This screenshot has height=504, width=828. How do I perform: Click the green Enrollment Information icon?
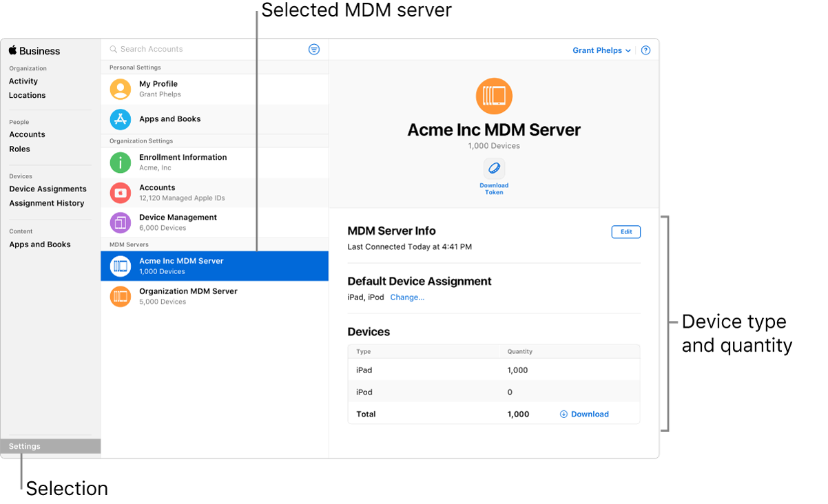121,162
